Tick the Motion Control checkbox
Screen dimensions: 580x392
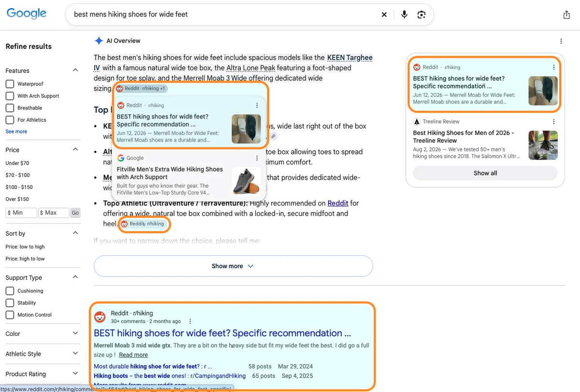click(x=10, y=315)
